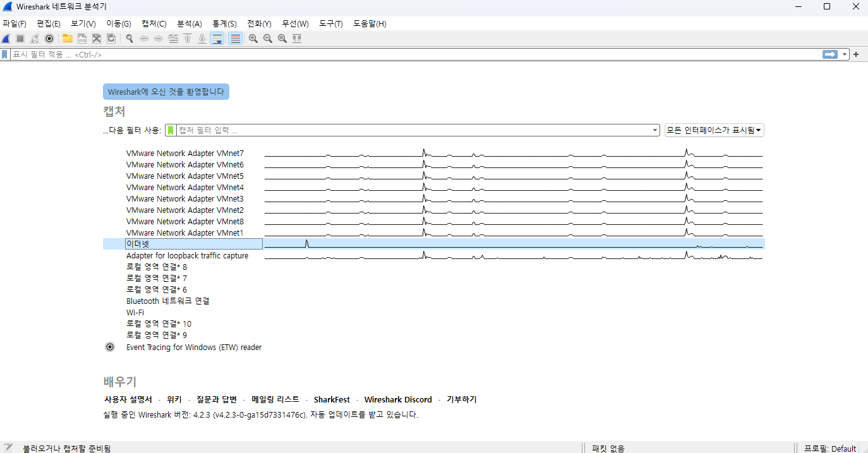
Task: Click the zoom out text icon
Action: point(268,39)
